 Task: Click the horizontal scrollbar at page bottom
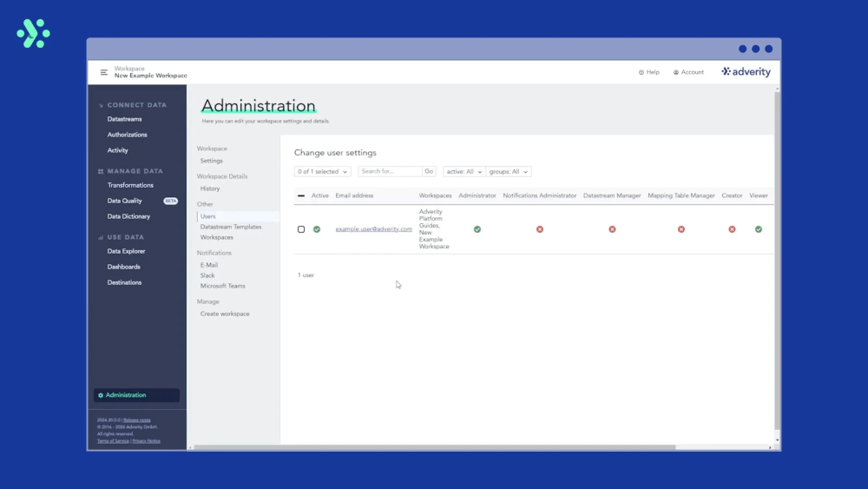click(435, 447)
